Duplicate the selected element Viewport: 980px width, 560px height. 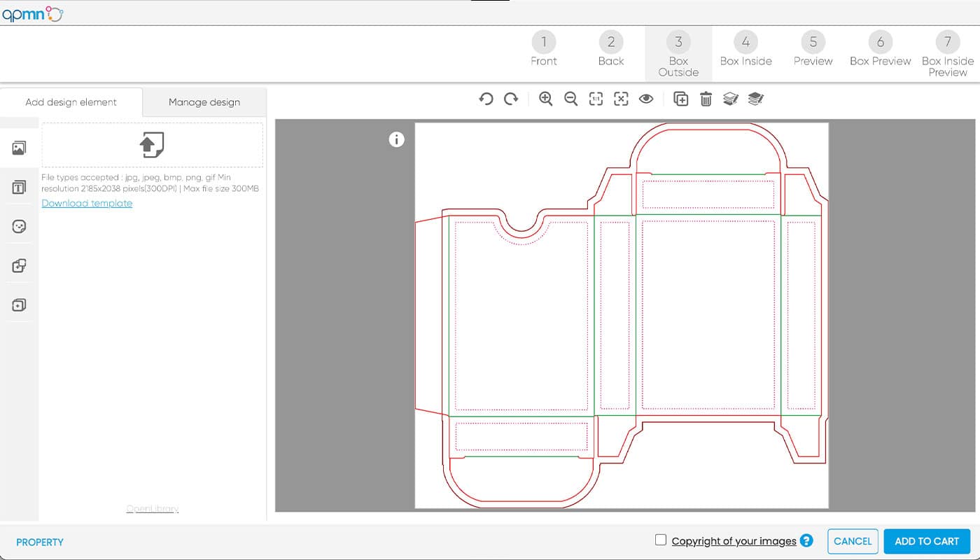pos(680,99)
